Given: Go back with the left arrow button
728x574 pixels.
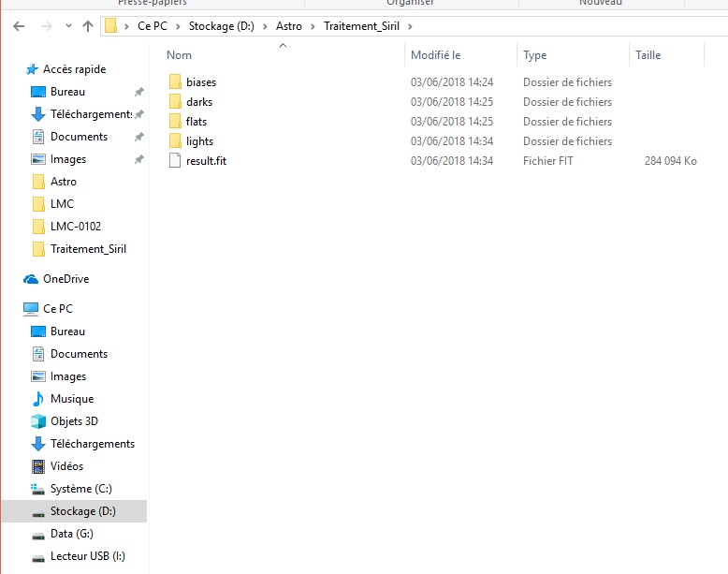Looking at the screenshot, I should 19,26.
